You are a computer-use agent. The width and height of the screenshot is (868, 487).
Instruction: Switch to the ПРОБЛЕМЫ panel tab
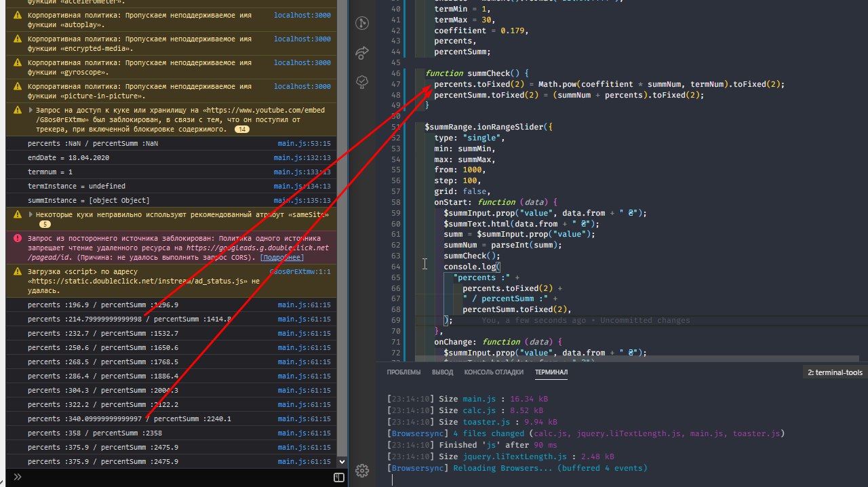(x=403, y=372)
